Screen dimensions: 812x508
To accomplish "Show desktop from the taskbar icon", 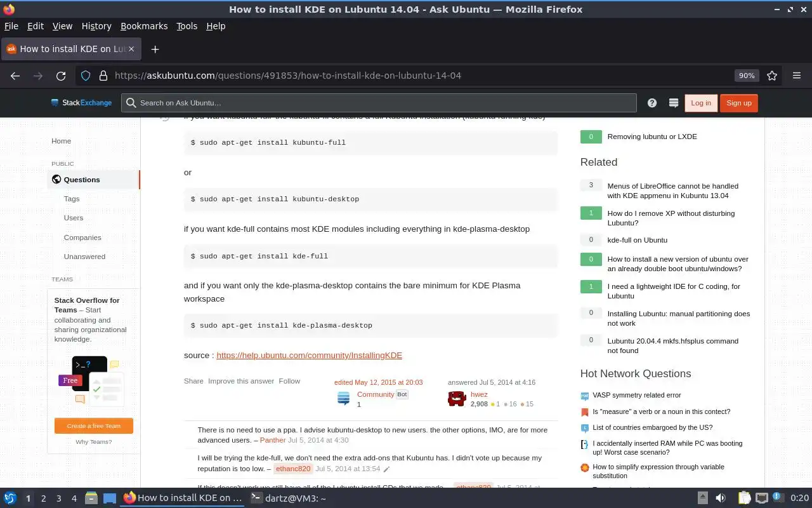I will [x=109, y=498].
